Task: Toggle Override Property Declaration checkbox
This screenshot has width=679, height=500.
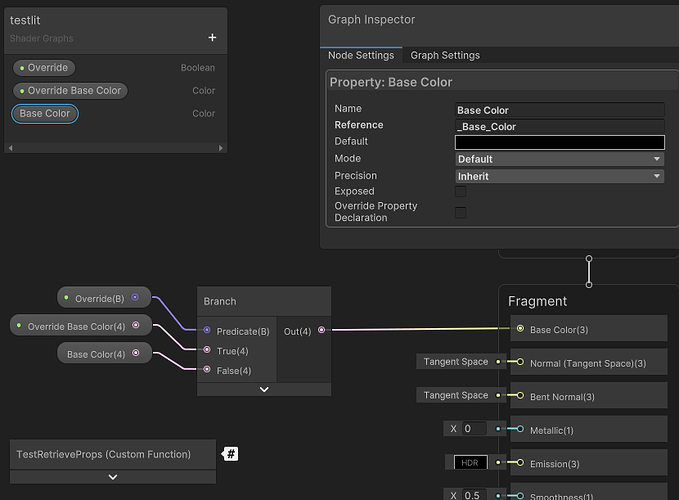Action: coord(461,212)
